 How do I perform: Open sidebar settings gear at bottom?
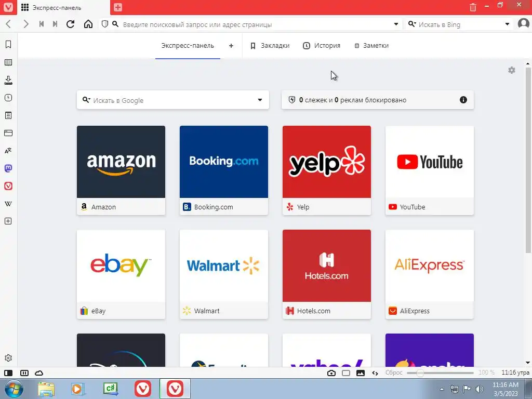8,358
